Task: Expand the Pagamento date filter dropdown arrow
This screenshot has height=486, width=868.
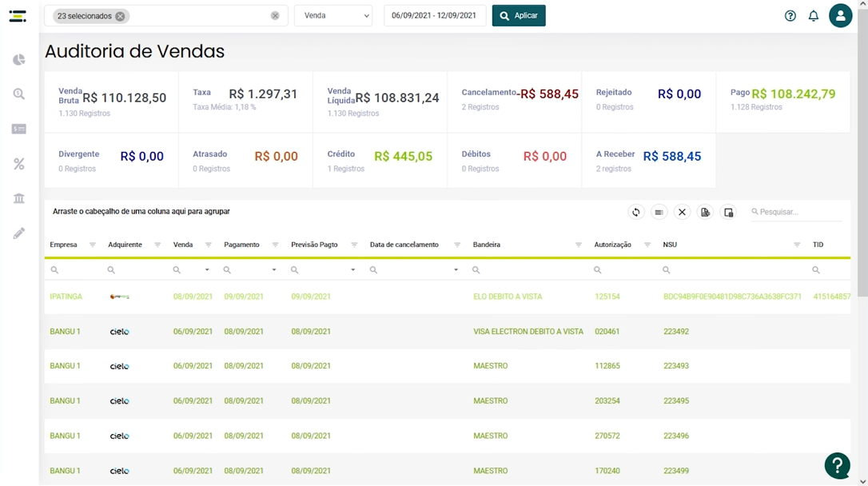Action: (x=274, y=270)
